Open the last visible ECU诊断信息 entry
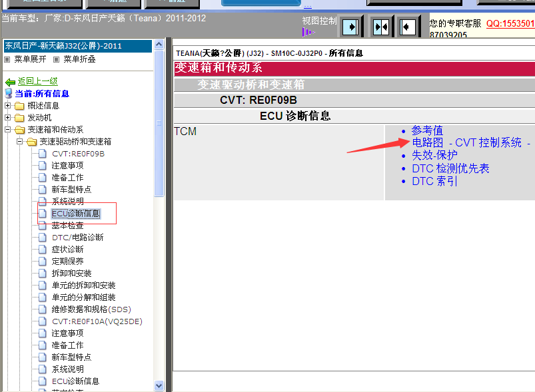Image resolution: width=535 pixels, height=392 pixels. coord(75,381)
